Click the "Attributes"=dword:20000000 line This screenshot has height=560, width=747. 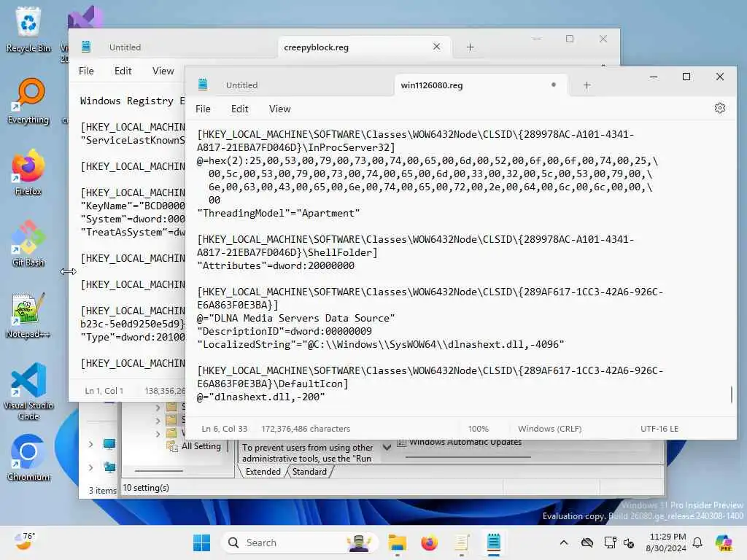[x=276, y=265]
